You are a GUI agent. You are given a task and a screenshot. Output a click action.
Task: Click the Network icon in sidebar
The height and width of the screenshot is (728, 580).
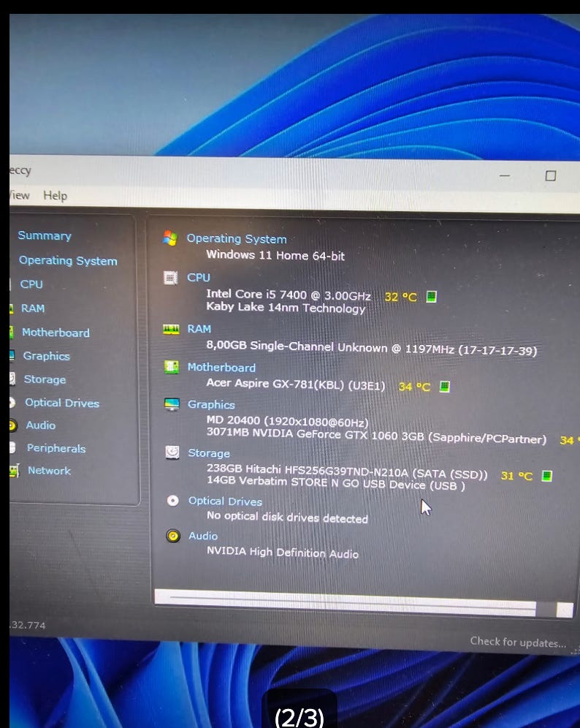pos(15,471)
